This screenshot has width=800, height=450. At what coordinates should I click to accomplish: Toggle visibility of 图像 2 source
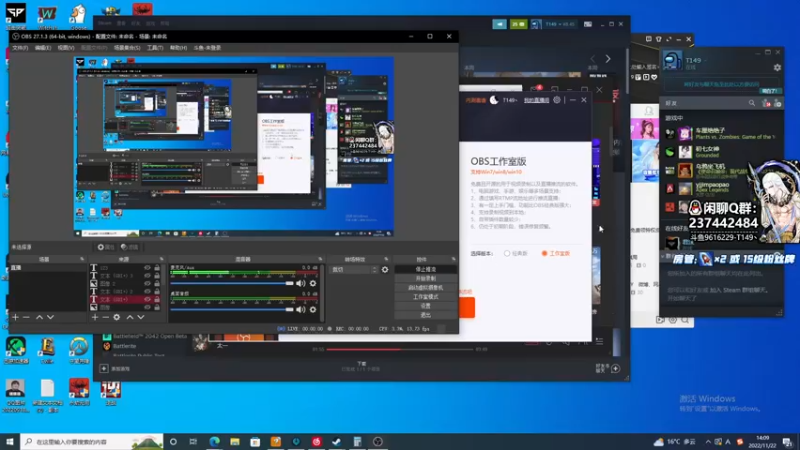[x=147, y=283]
